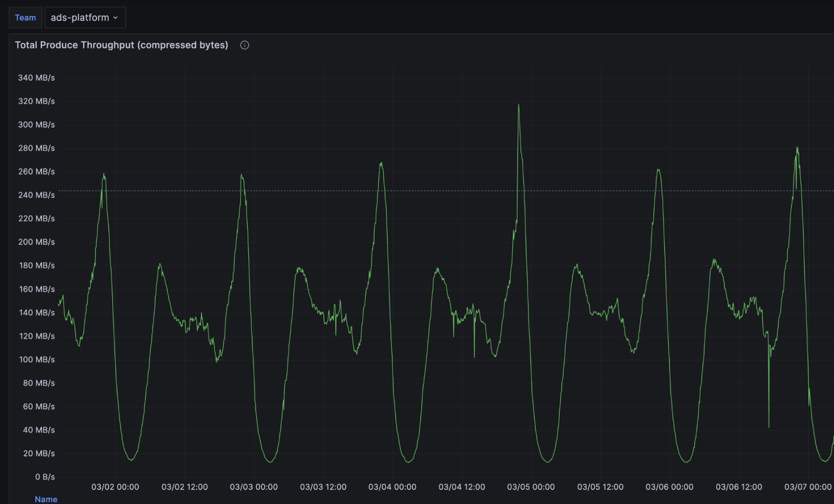Click the 260 MB/s axis label
The image size is (834, 504).
36,172
